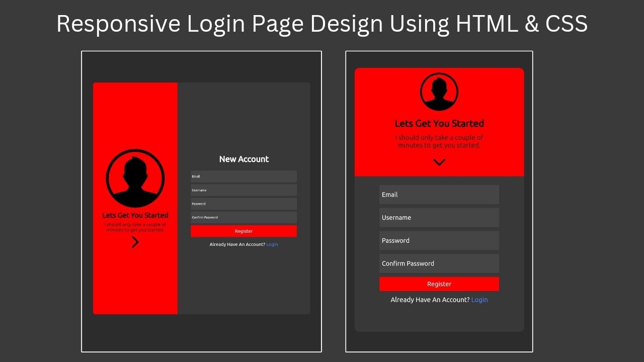Click the 'New Account' heading

[244, 159]
